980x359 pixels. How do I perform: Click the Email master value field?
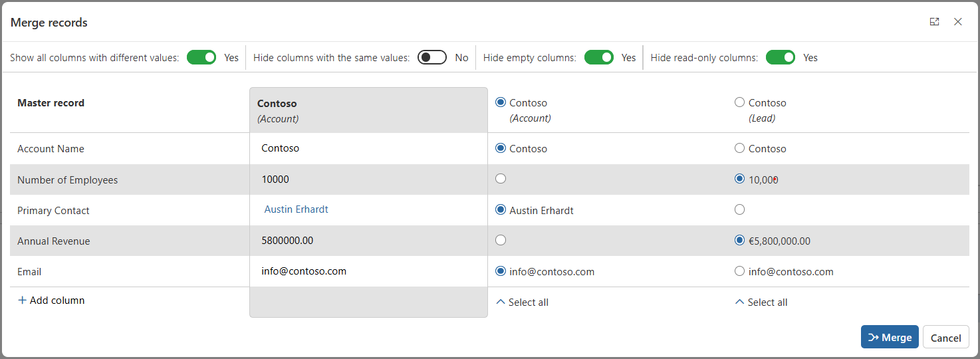368,271
